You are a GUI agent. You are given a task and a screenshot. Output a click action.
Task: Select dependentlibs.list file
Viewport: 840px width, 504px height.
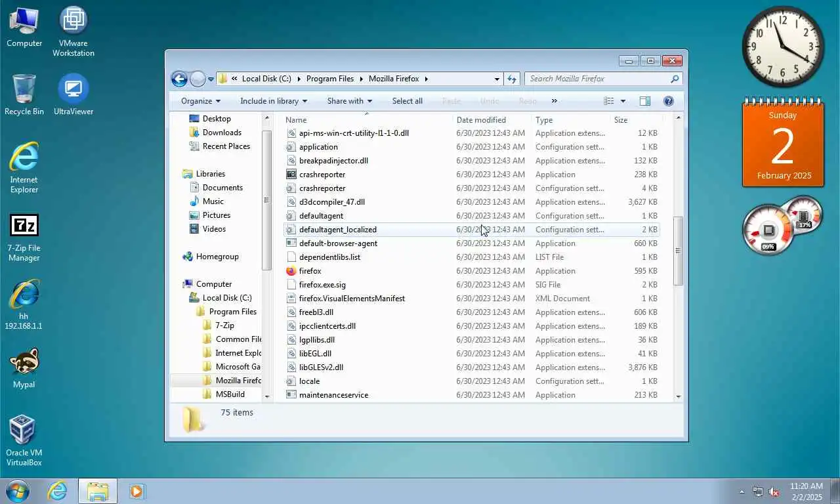[x=471, y=257]
